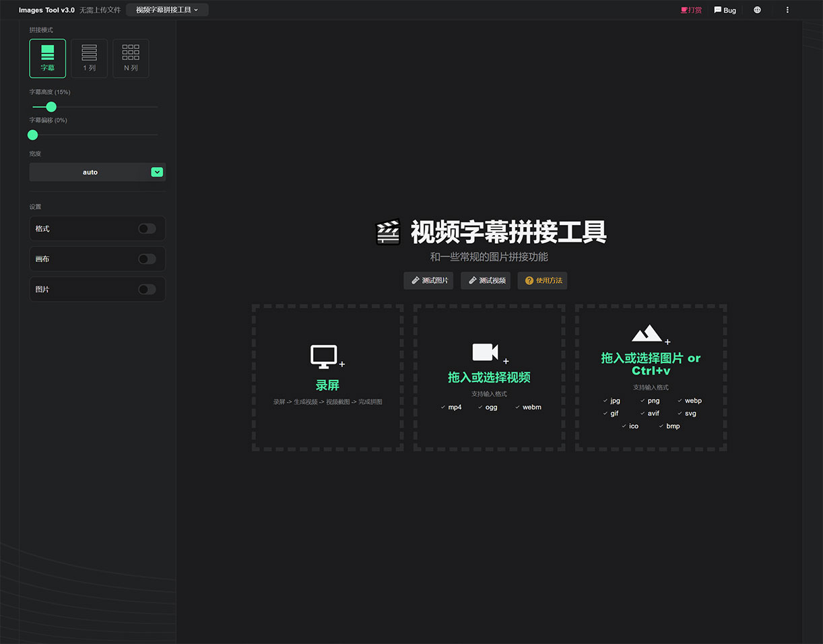Click the globe language icon
The height and width of the screenshot is (644, 823).
757,10
